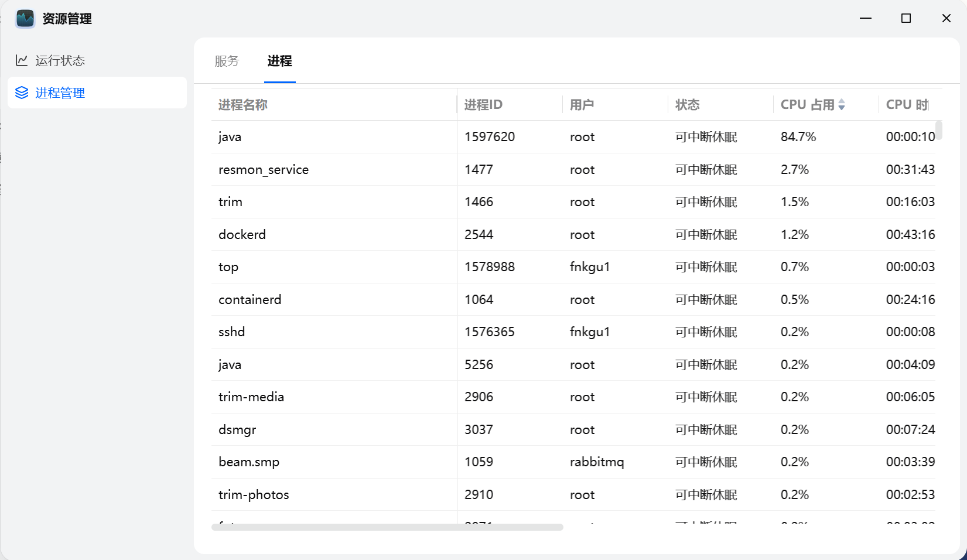Screen dimensions: 967x560
Task: Click the 资源管理 app logo in title bar
Action: pyautogui.click(x=25, y=18)
